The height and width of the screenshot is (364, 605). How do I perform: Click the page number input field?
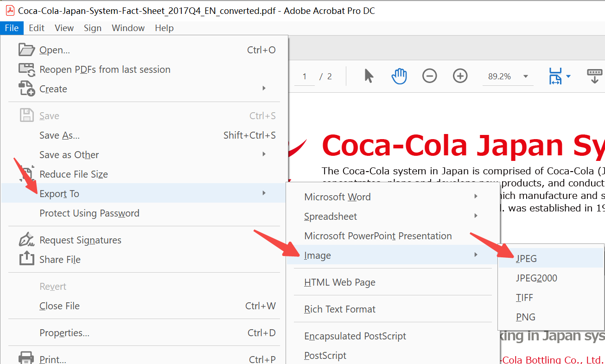tap(305, 77)
